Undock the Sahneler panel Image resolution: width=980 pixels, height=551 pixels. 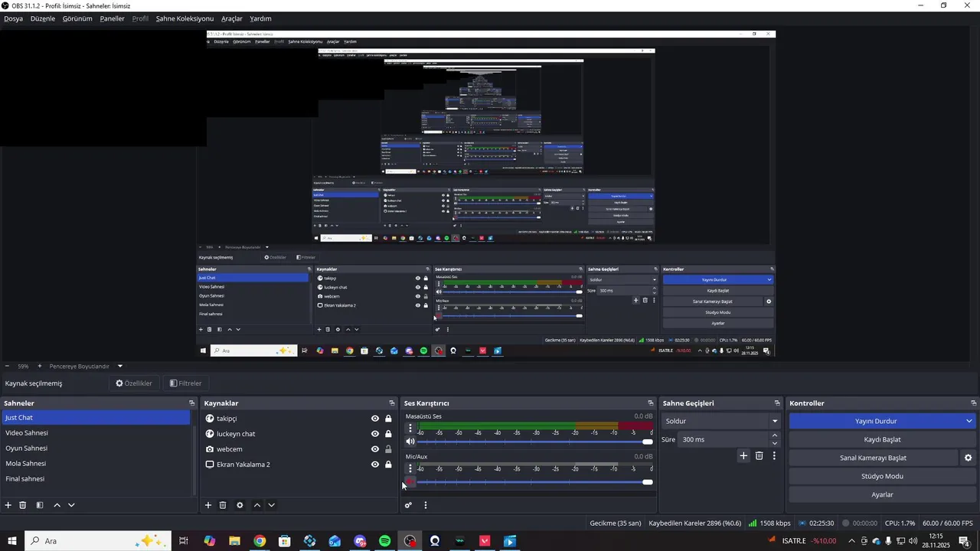pyautogui.click(x=192, y=403)
